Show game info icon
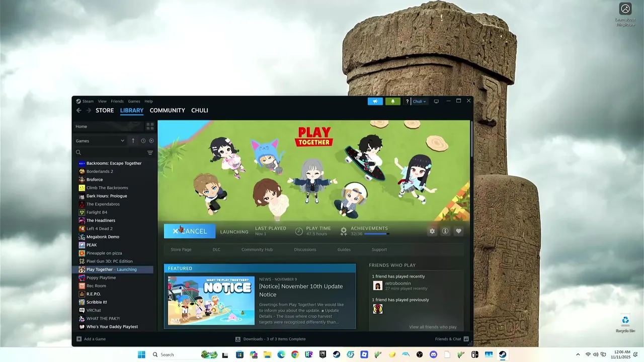 click(445, 231)
